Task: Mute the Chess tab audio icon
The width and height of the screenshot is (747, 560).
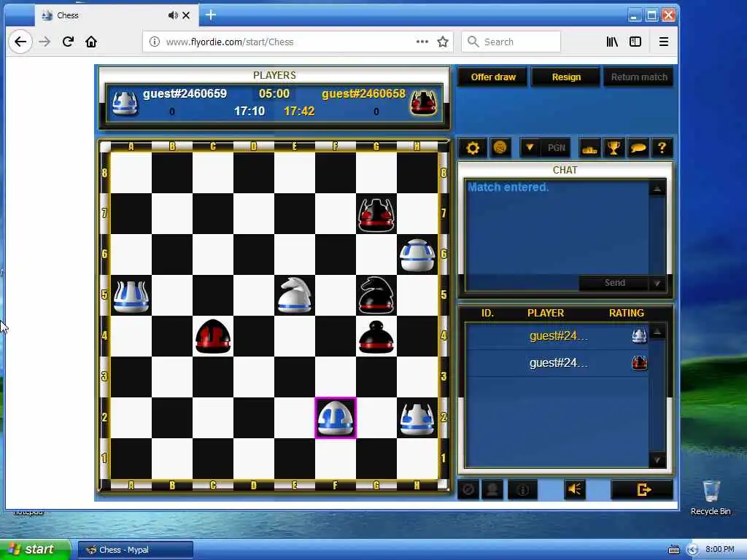Action: 173,15
